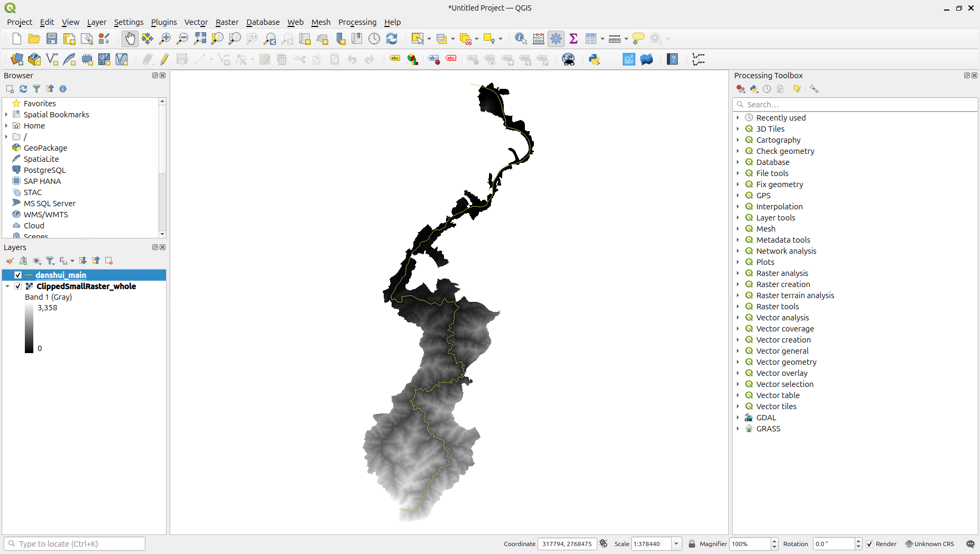Click the Save Project icon
The height and width of the screenshot is (554, 980).
pyautogui.click(x=52, y=39)
